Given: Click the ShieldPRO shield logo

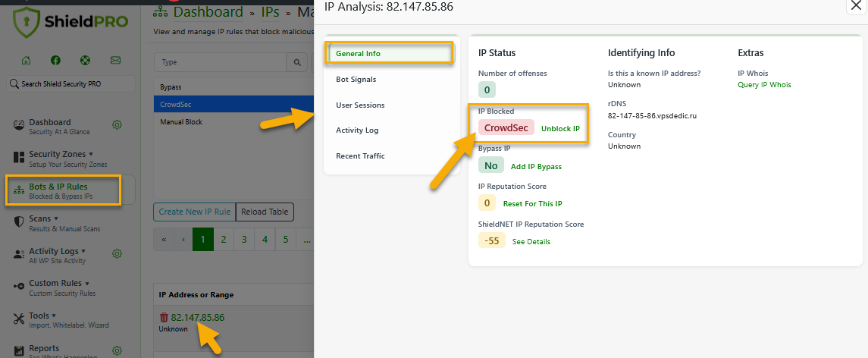Looking at the screenshot, I should 27,21.
